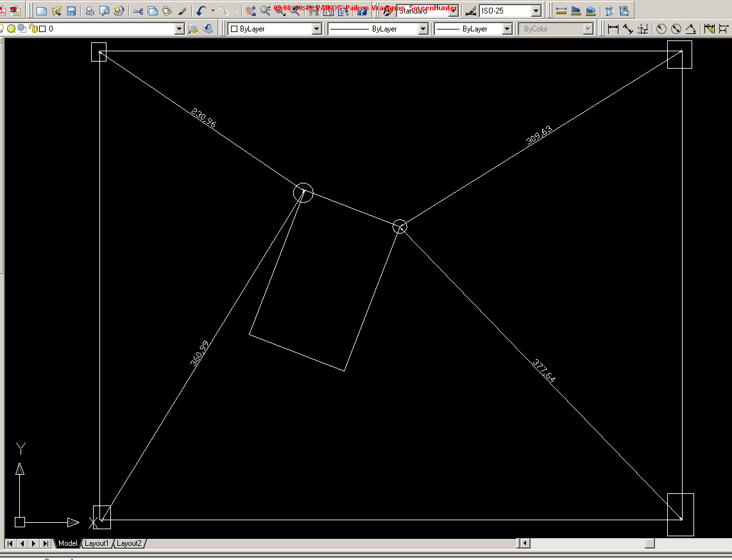
Task: Click the Angular Dimension icon
Action: tap(690, 29)
